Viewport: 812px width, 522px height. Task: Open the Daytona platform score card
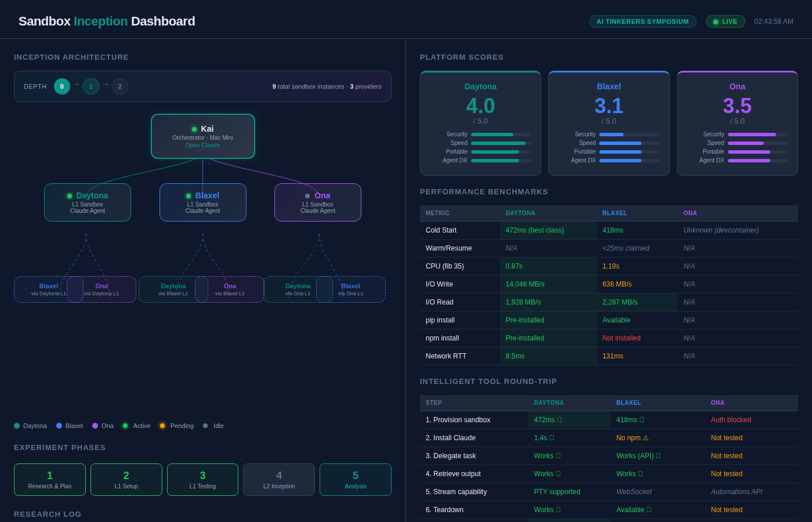(x=480, y=123)
